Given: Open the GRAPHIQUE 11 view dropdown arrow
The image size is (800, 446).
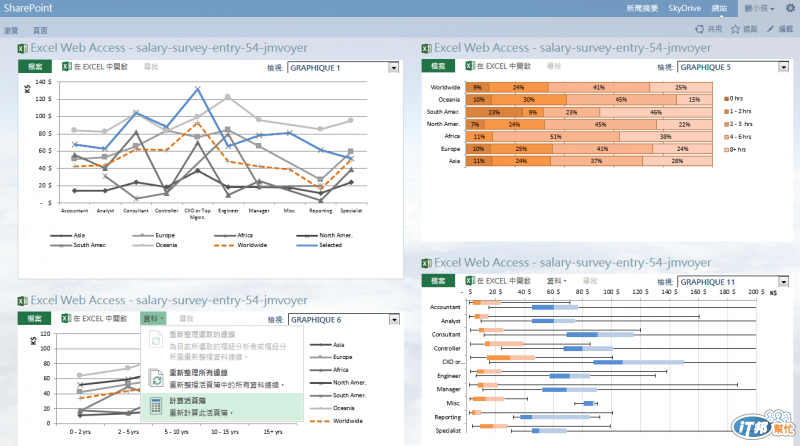Looking at the screenshot, I should 784,282.
